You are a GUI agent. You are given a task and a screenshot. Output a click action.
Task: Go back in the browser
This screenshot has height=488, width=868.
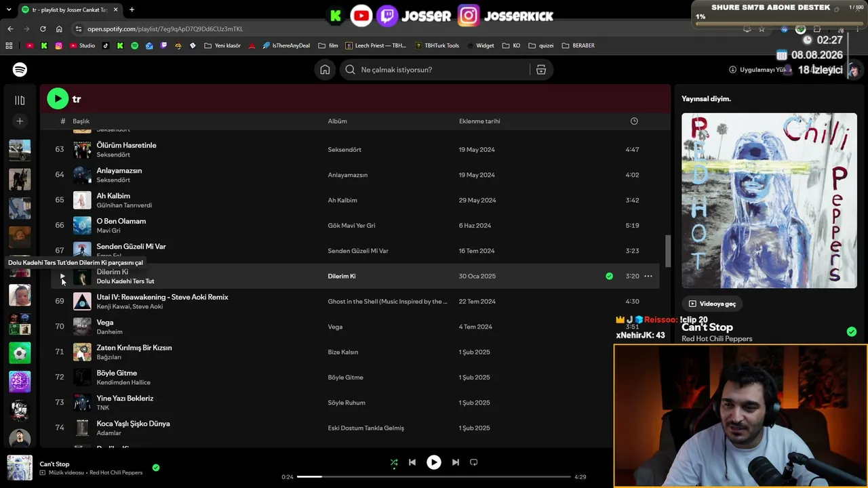pyautogui.click(x=10, y=29)
